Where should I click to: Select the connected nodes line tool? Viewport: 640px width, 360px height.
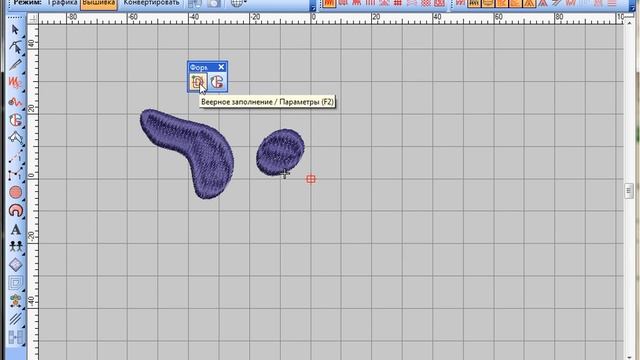pyautogui.click(x=16, y=175)
